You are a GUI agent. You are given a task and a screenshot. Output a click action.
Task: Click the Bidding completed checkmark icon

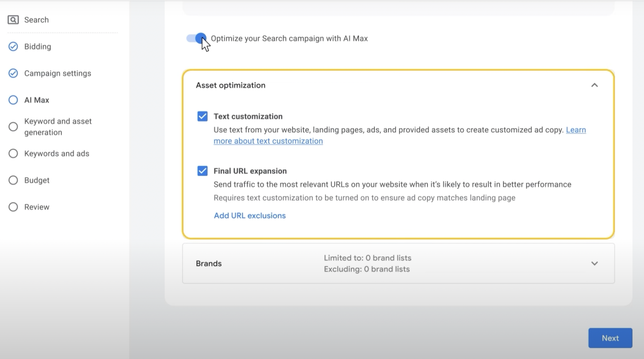coord(13,46)
